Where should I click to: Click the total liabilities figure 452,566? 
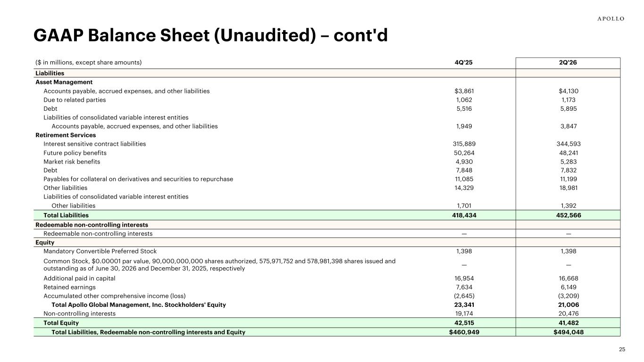(x=568, y=215)
